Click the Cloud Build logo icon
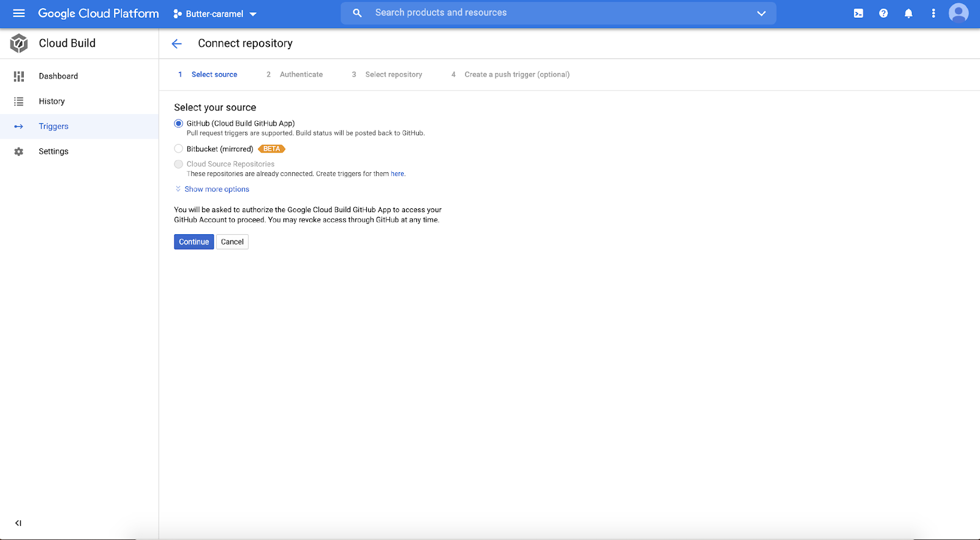Viewport: 980px width, 540px height. pyautogui.click(x=19, y=44)
